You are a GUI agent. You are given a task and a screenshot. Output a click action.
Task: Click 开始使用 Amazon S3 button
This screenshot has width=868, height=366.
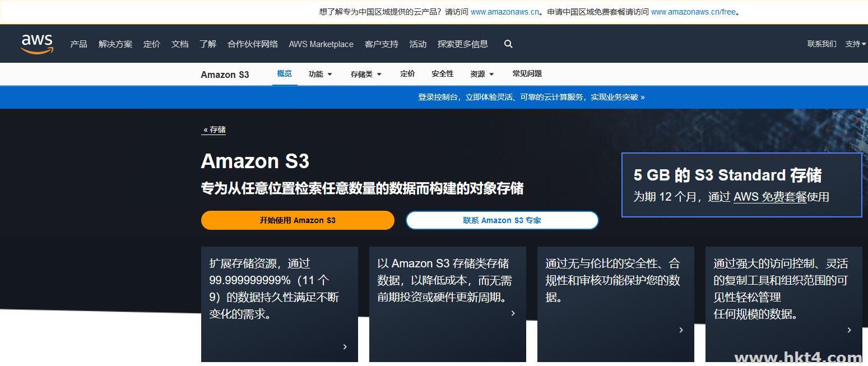coord(298,220)
